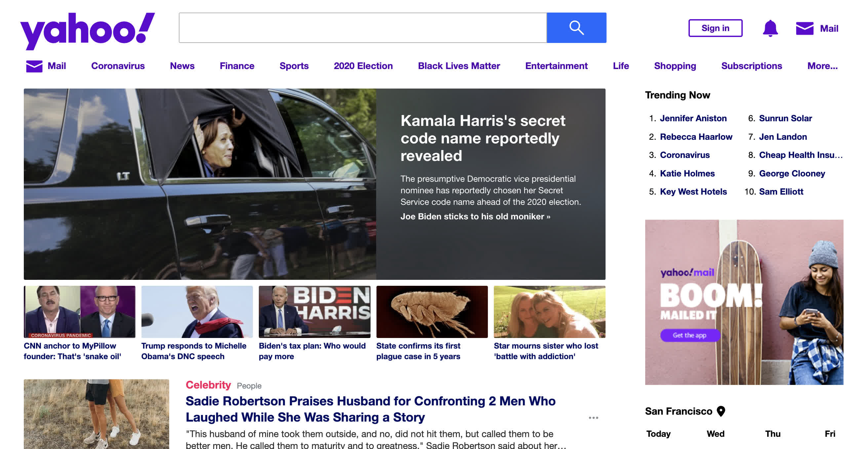Open the two sisters thumbnail
Image resolution: width=868 pixels, height=449 pixels.
[550, 312]
